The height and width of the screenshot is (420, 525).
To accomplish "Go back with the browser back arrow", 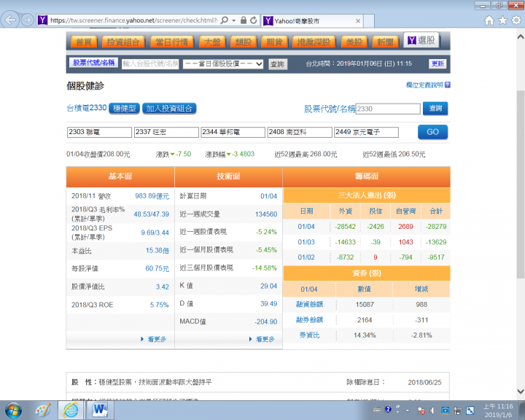I will [10, 20].
